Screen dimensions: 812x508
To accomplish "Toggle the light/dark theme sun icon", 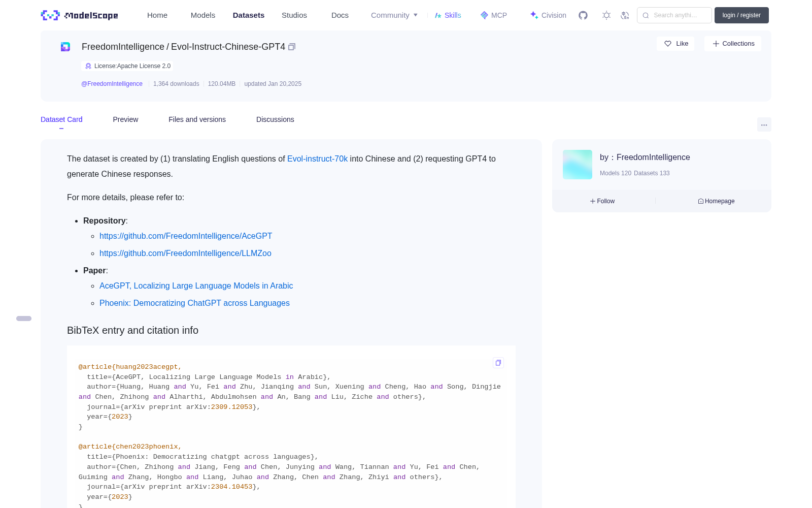I will point(606,15).
